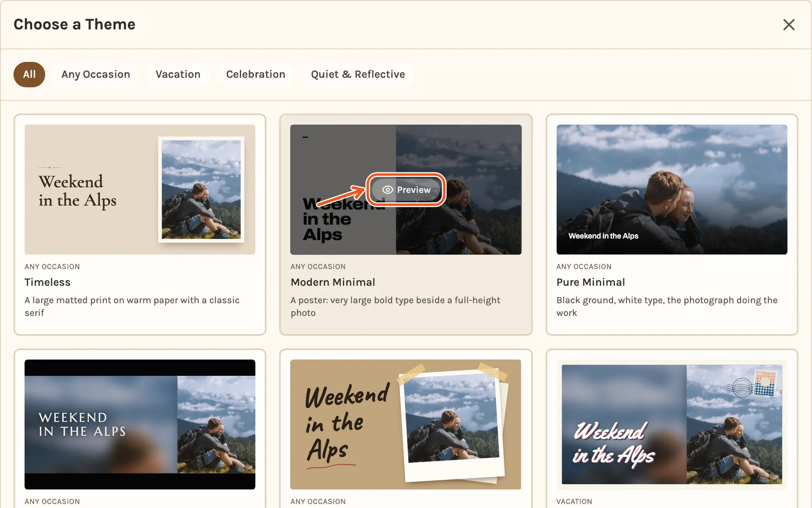Select the Timeless theme thumbnail
The width and height of the screenshot is (812, 508).
[x=140, y=189]
